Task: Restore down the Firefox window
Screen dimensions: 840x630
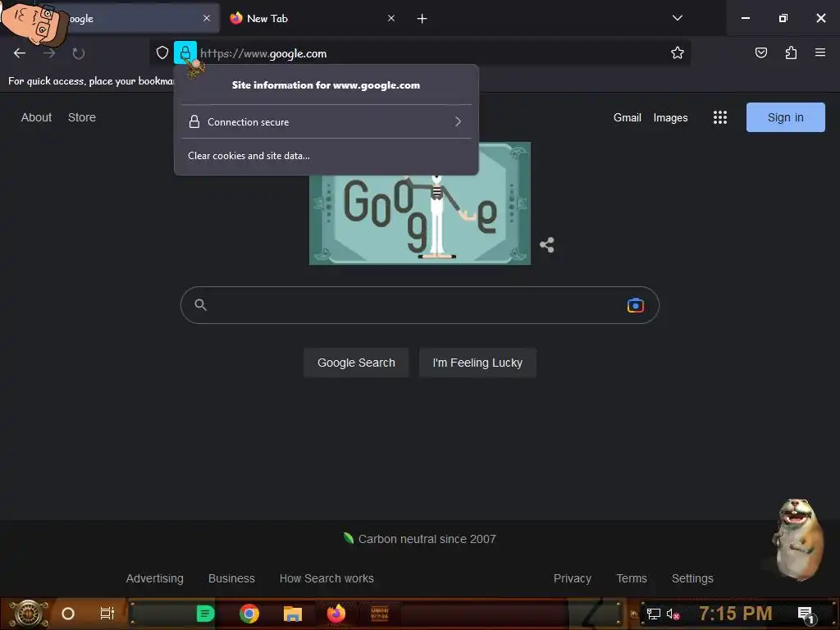Action: point(783,18)
